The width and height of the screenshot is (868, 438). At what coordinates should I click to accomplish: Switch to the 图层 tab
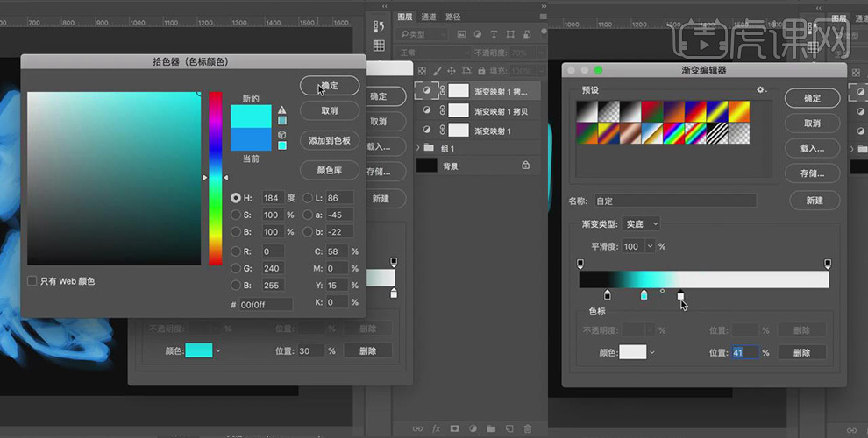pyautogui.click(x=405, y=17)
